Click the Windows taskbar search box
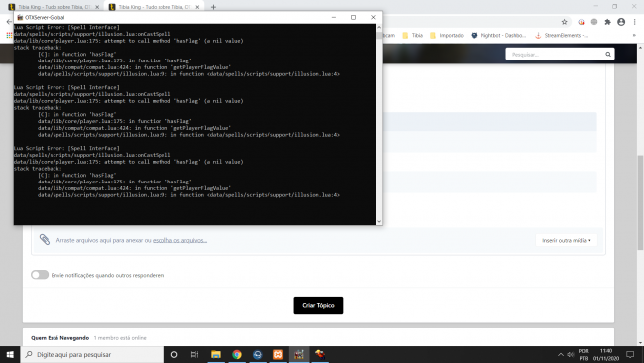Screen dimensions: 644x363 pyautogui.click(x=92, y=354)
